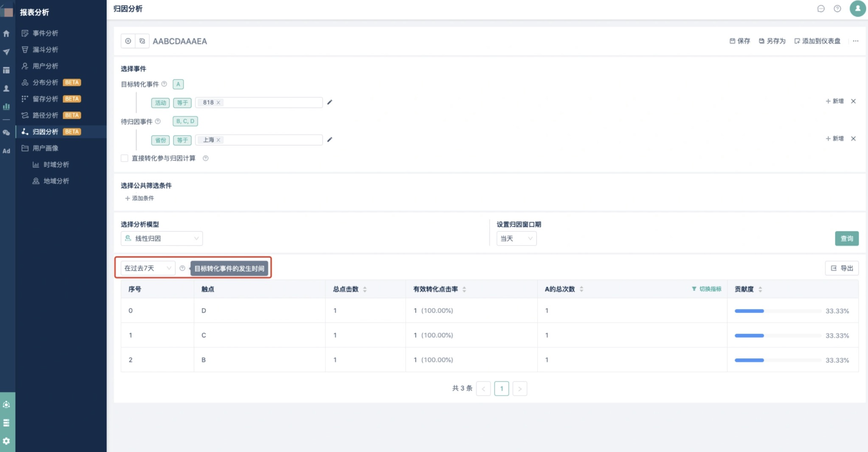
Task: Delete the 待归因事件 filter row
Action: pyautogui.click(x=853, y=138)
